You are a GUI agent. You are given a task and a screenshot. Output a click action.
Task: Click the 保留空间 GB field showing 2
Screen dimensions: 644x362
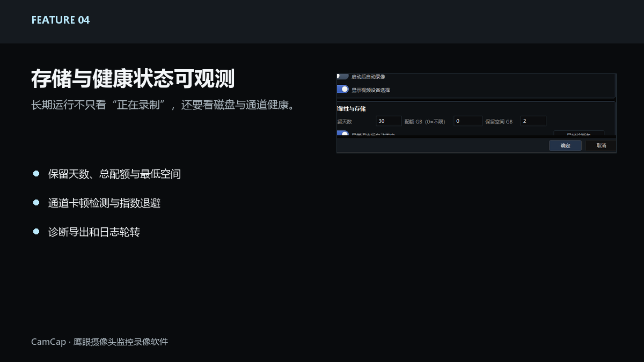point(533,121)
